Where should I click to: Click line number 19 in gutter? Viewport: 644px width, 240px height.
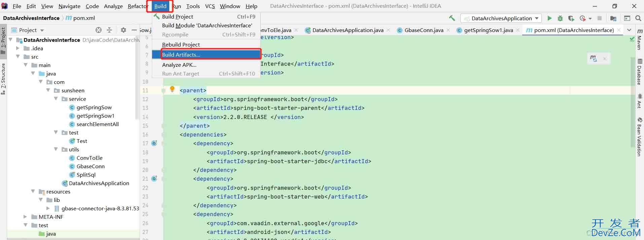[145, 161]
